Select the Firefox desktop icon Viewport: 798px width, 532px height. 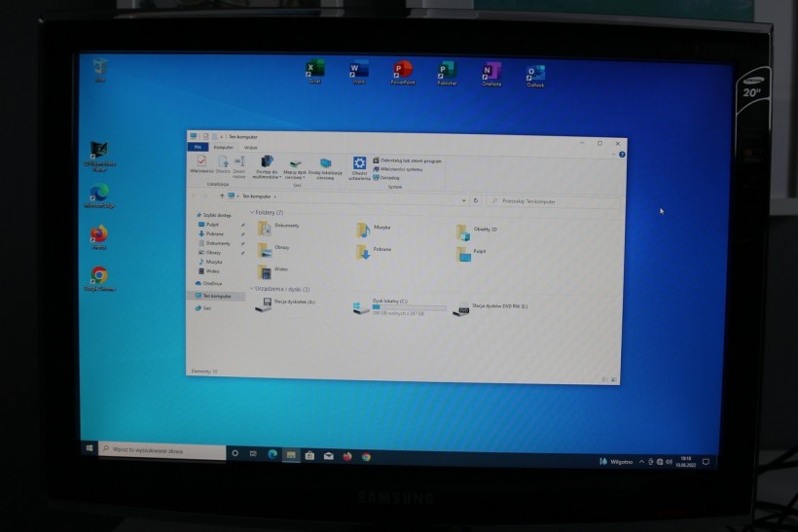(98, 236)
